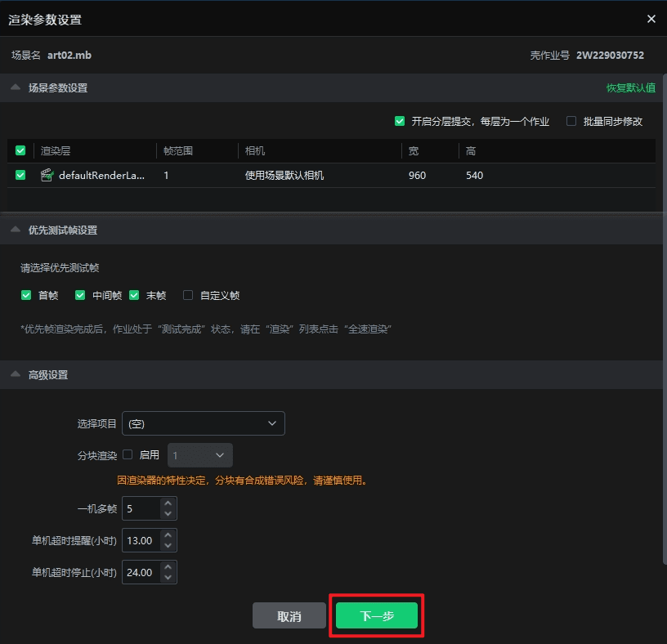Screen dimensions: 667x644
Task: Toggle the select-all checkbox in table header
Action: [x=20, y=151]
